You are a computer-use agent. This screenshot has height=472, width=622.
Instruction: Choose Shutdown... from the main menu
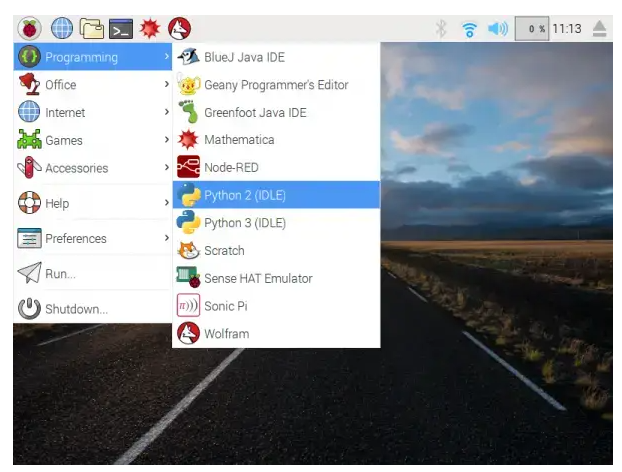tap(92, 309)
